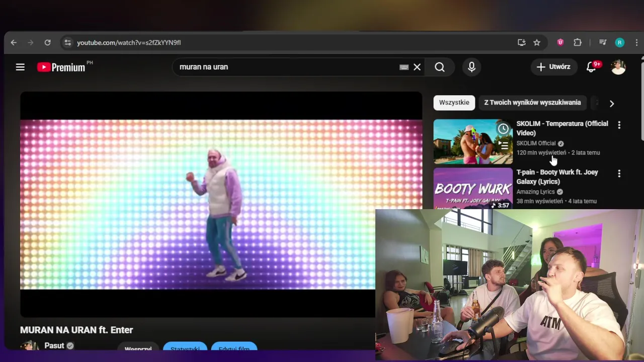Open notifications bell with 9+ badge
644x362 pixels.
[592, 67]
